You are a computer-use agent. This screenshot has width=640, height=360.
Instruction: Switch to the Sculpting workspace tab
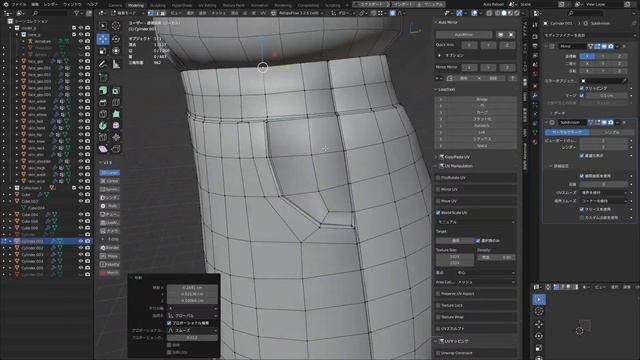(x=158, y=5)
